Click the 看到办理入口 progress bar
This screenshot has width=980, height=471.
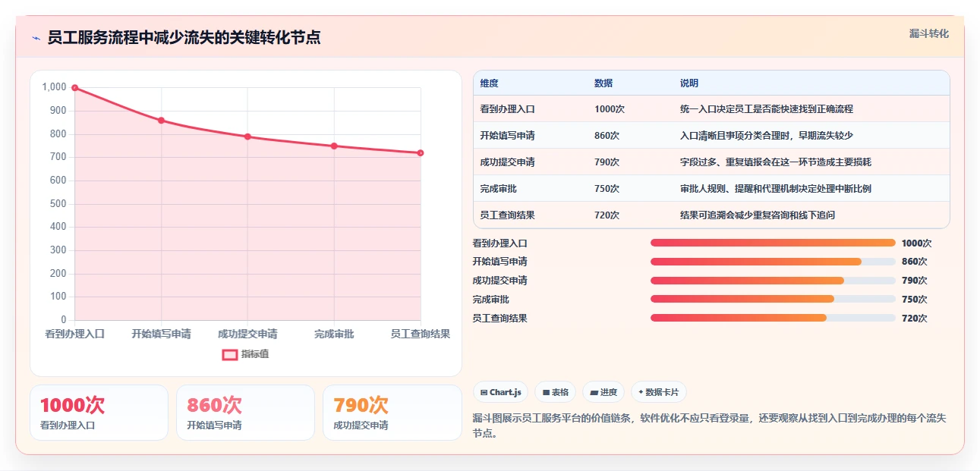tap(773, 243)
